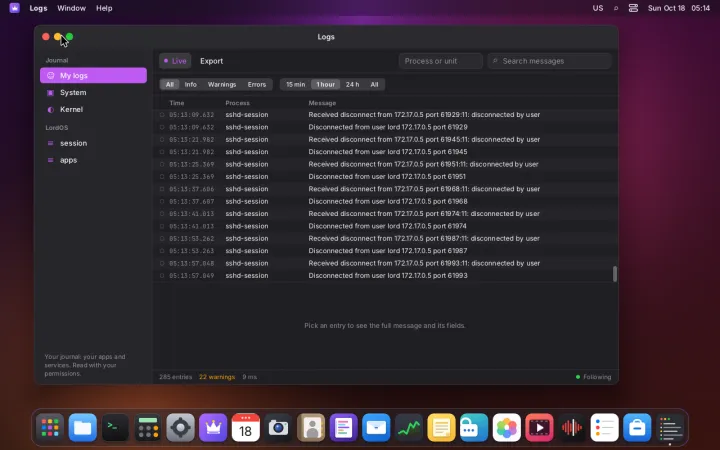Toggle the Live streaming button
Image resolution: width=720 pixels, height=450 pixels.
coord(175,61)
